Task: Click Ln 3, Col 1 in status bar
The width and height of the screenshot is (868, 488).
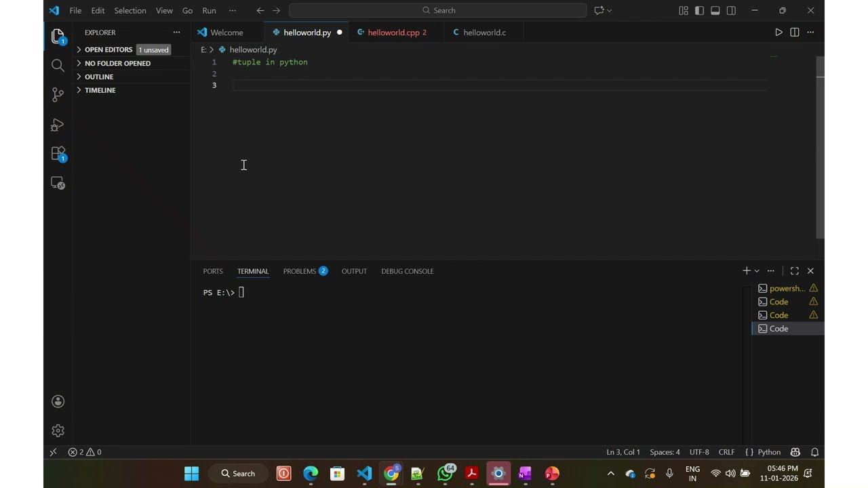Action: [x=623, y=452]
